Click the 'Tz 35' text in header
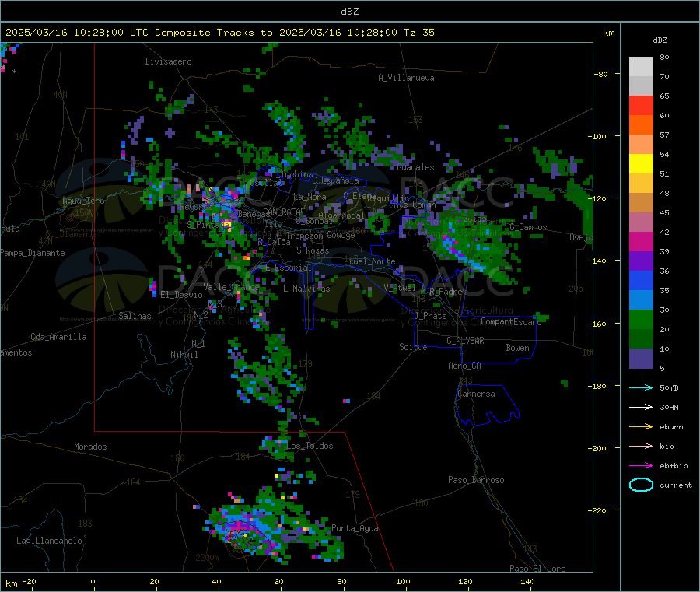 [418, 33]
